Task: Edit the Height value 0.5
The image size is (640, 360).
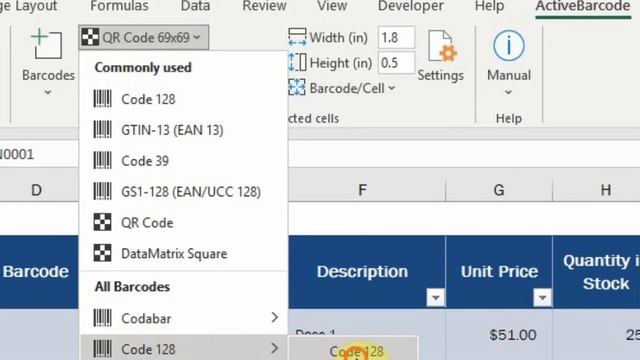Action: [x=396, y=63]
